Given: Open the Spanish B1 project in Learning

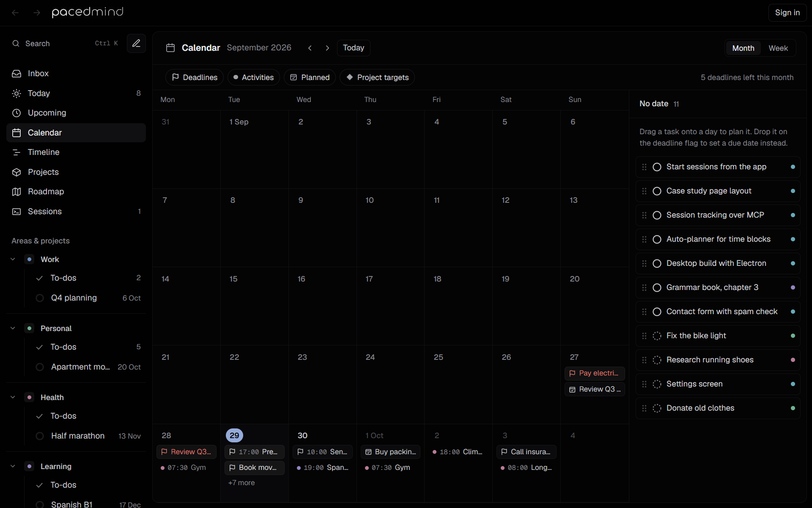Looking at the screenshot, I should pyautogui.click(x=88, y=504).
